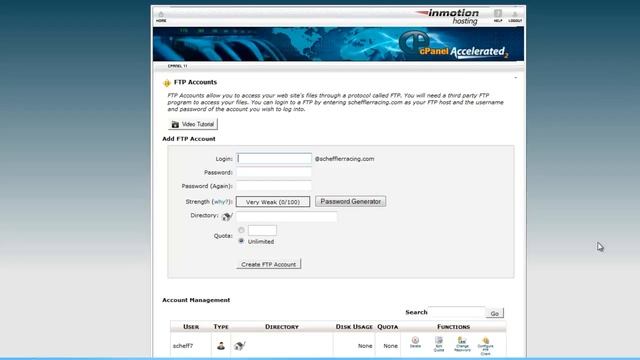This screenshot has height=360, width=640.
Task: Open home directory icon in scheff7 row
Action: click(x=240, y=346)
